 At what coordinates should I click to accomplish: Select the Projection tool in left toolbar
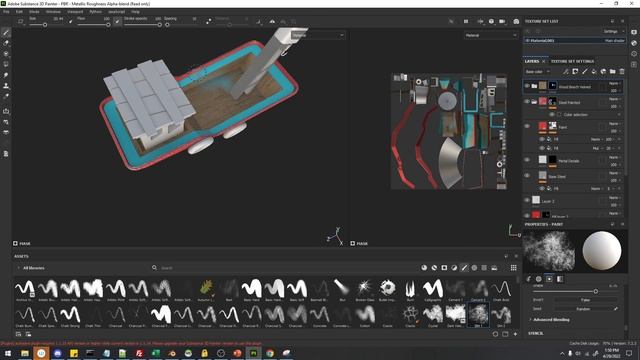(x=6, y=54)
